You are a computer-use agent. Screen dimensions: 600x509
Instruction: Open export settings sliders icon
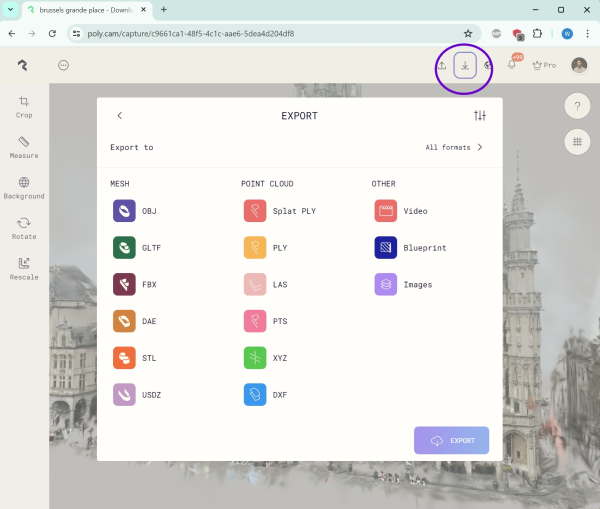[480, 116]
